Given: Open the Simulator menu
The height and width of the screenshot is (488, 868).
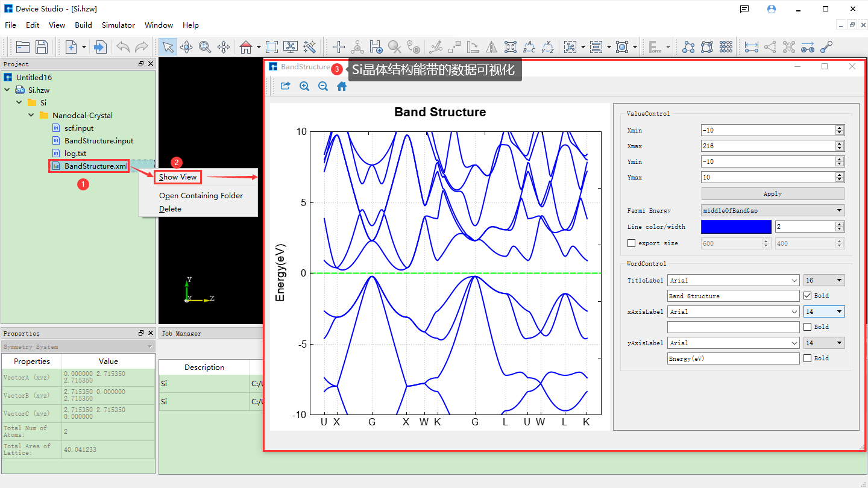Looking at the screenshot, I should pyautogui.click(x=118, y=25).
